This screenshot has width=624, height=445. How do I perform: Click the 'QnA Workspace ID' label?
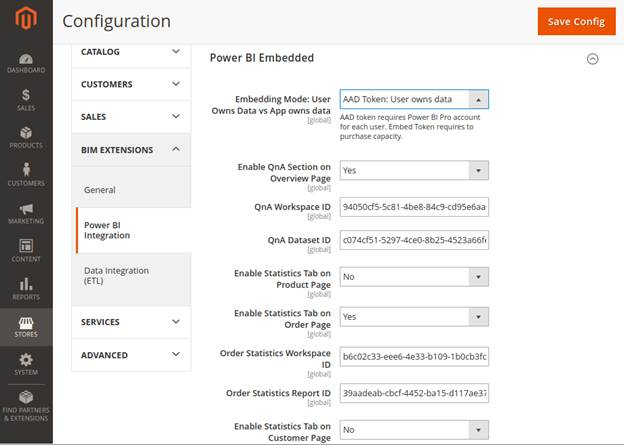click(292, 207)
